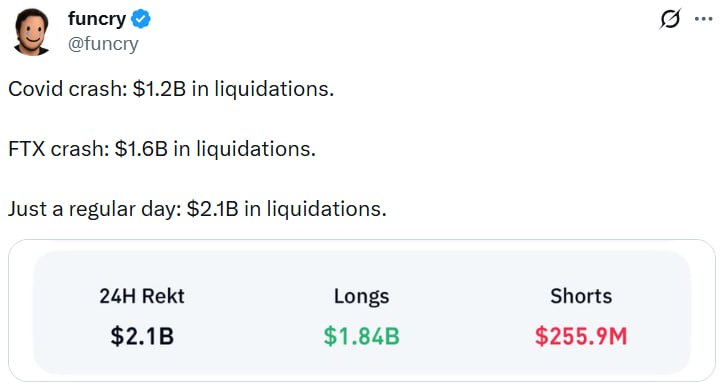Click the Longs column label
The width and height of the screenshot is (723, 391).
click(x=362, y=296)
